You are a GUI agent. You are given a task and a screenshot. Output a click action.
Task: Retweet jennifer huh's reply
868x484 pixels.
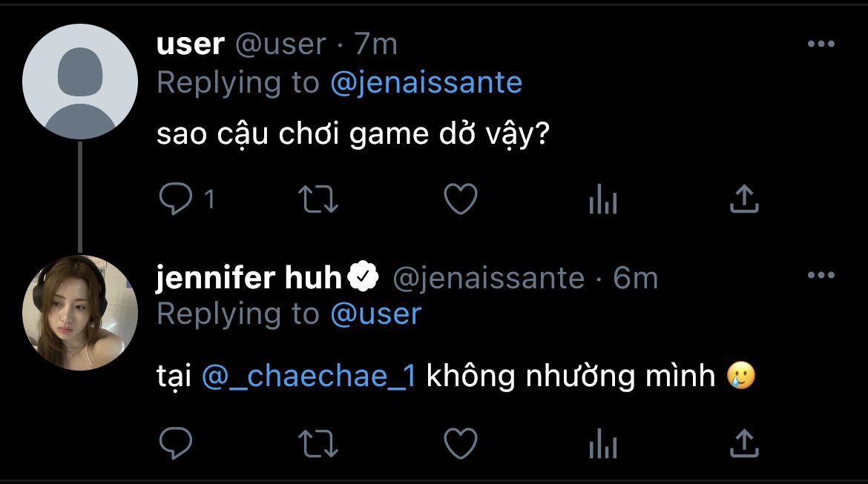[x=318, y=444]
